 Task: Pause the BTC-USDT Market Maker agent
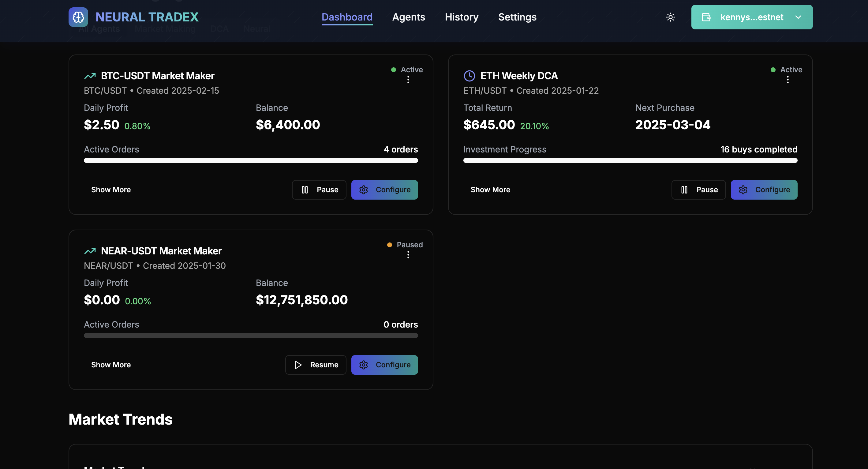[x=319, y=190]
